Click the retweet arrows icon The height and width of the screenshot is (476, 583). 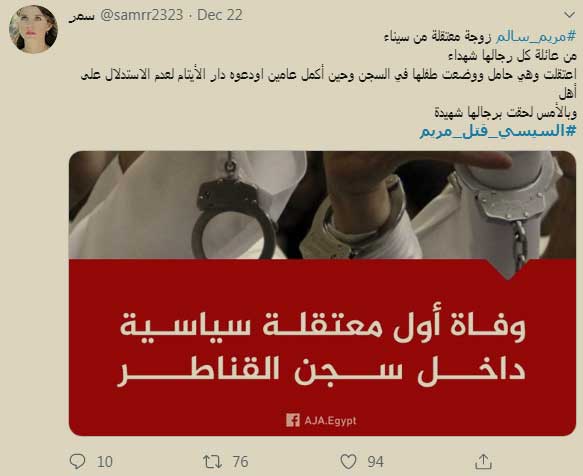click(213, 461)
